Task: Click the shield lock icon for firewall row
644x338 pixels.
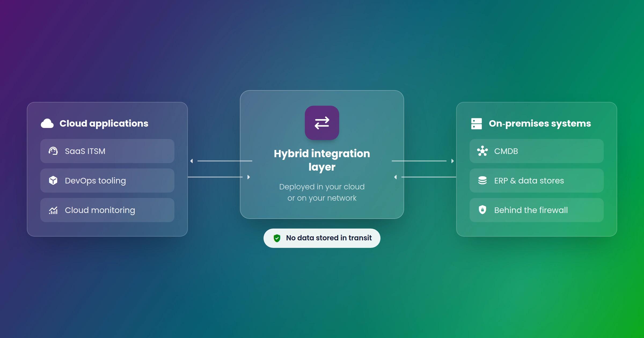Action: pos(482,210)
